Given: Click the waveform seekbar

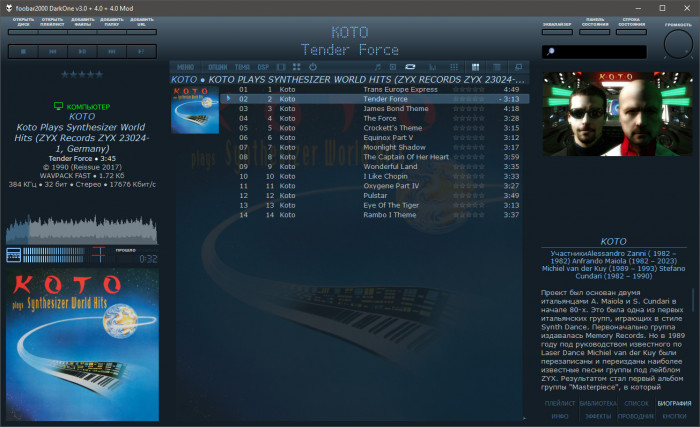Looking at the screenshot, I should tap(82, 230).
